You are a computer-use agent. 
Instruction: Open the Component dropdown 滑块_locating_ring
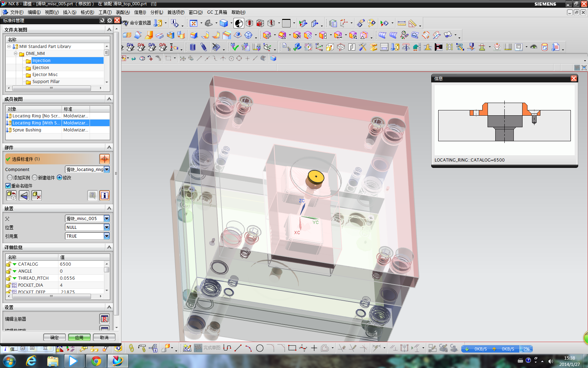click(107, 170)
